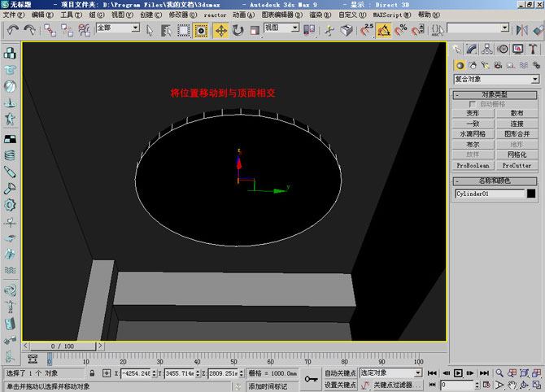
Task: Open the MAXScript menu
Action: (x=392, y=15)
